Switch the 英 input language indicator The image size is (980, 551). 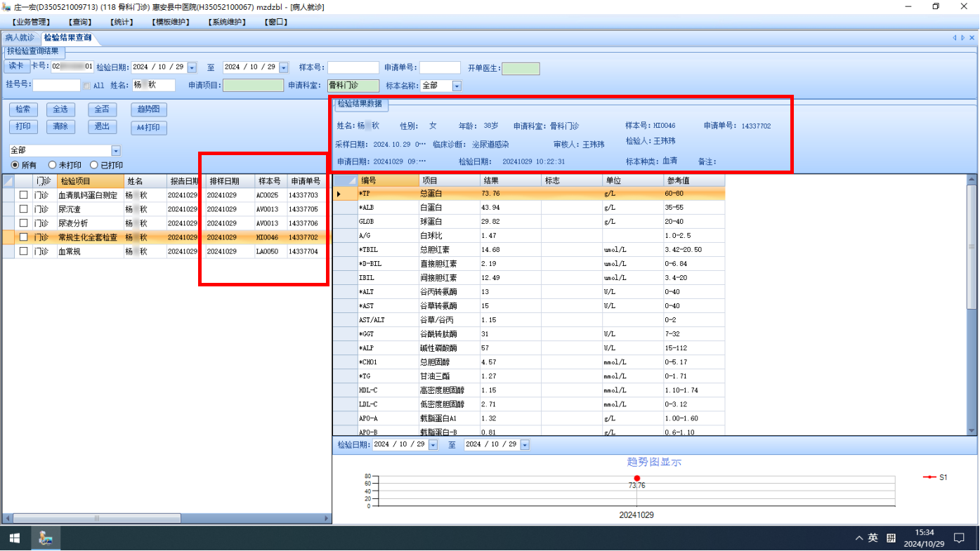tap(873, 538)
